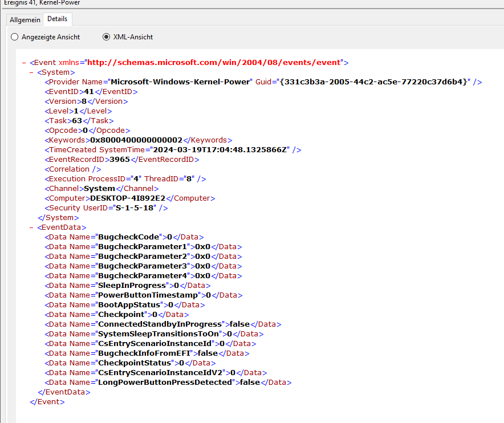Click the CsEntryScenarioInstanceIdV2 data line
This screenshot has height=423, width=504.
[156, 372]
